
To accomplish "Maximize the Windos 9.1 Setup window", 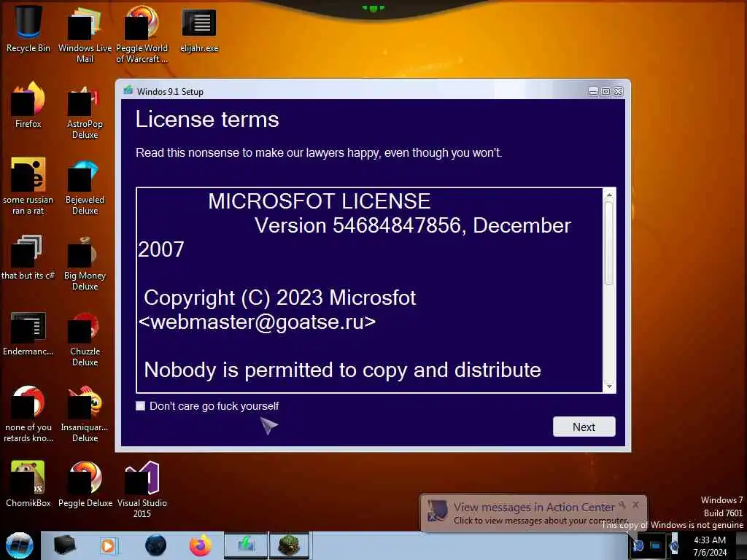I will point(605,91).
